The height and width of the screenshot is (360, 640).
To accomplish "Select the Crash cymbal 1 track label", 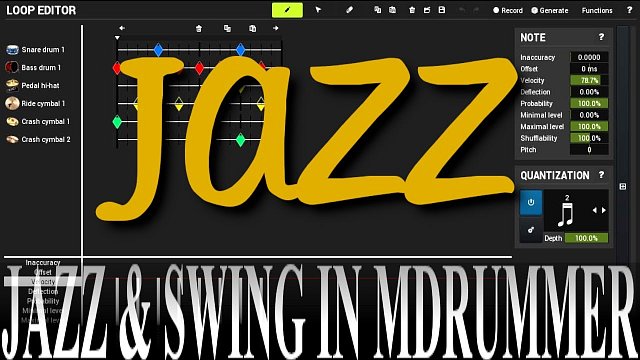I will tap(45, 121).
